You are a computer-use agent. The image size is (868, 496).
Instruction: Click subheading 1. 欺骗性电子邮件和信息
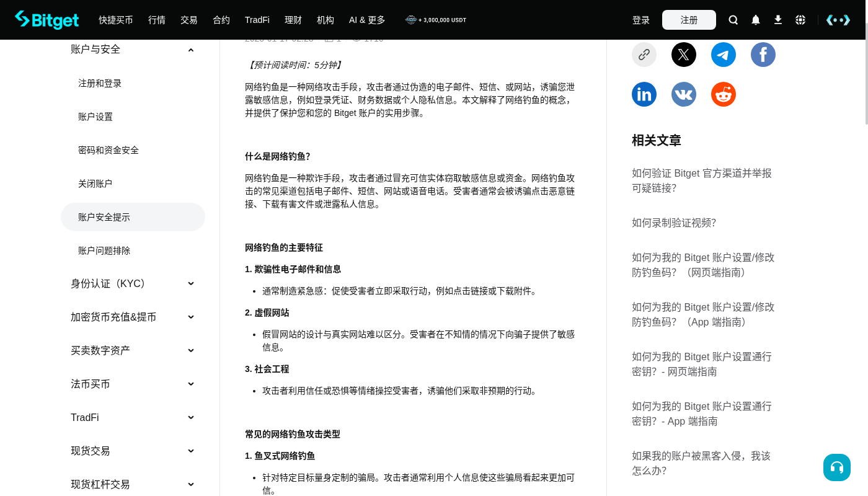[x=293, y=269]
